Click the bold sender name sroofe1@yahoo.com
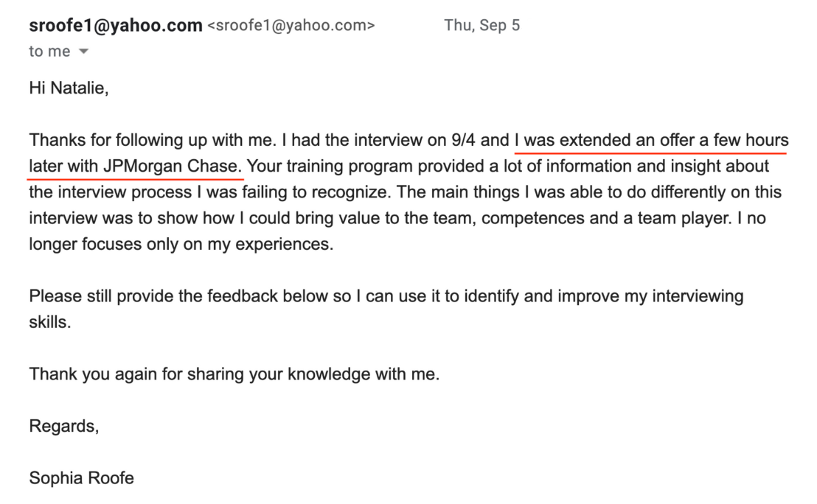The width and height of the screenshot is (817, 504). 115,26
